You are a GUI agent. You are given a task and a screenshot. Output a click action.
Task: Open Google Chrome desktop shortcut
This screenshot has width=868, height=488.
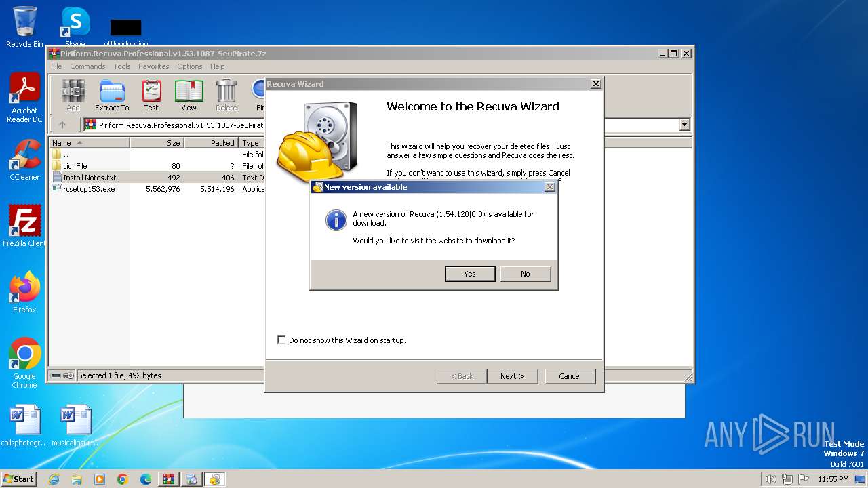click(x=24, y=363)
